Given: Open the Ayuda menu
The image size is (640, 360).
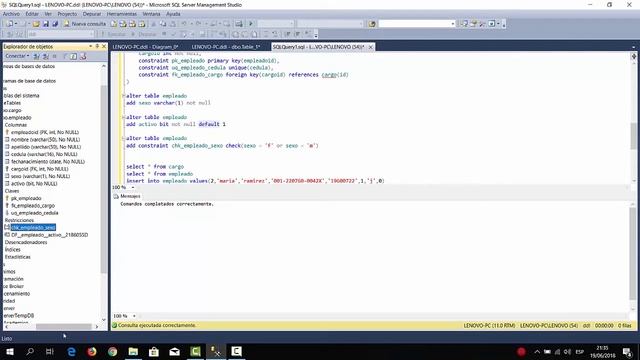Looking at the screenshot, I should (x=173, y=14).
